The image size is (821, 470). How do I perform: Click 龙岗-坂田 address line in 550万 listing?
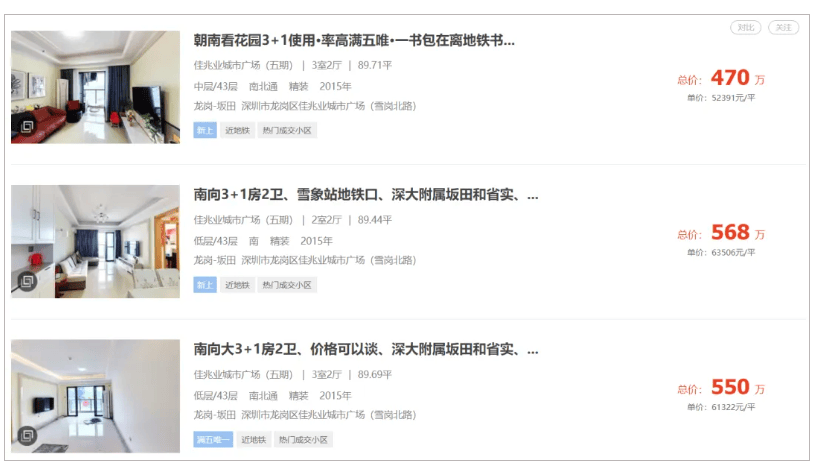click(x=305, y=415)
